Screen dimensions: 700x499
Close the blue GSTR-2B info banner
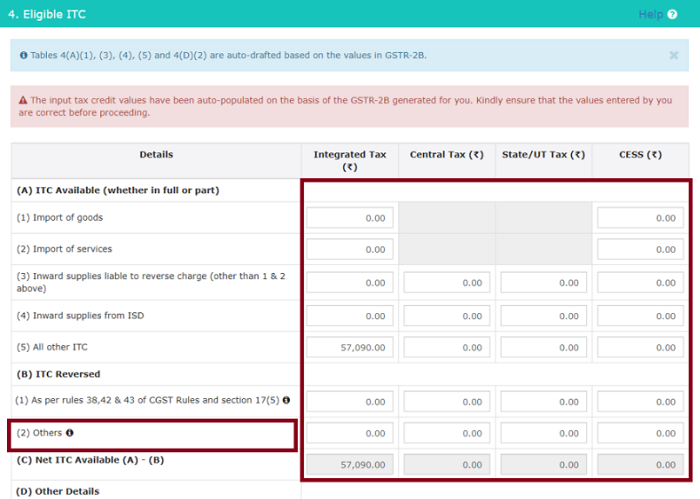[x=673, y=55]
